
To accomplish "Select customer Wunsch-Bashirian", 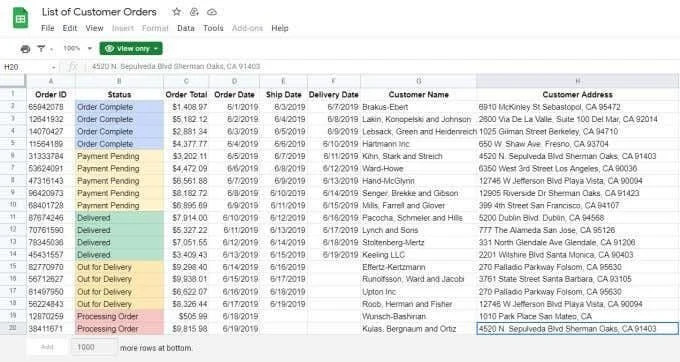I will pos(418,316).
